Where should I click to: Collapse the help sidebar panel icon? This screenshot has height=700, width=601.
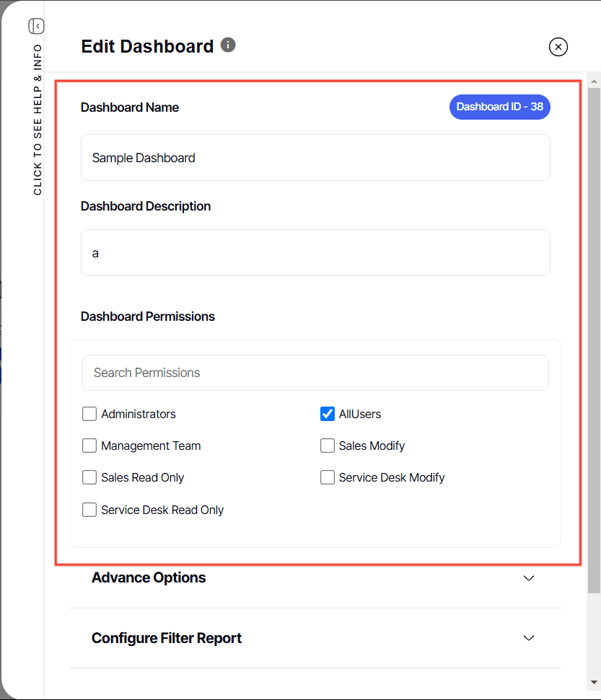37,27
